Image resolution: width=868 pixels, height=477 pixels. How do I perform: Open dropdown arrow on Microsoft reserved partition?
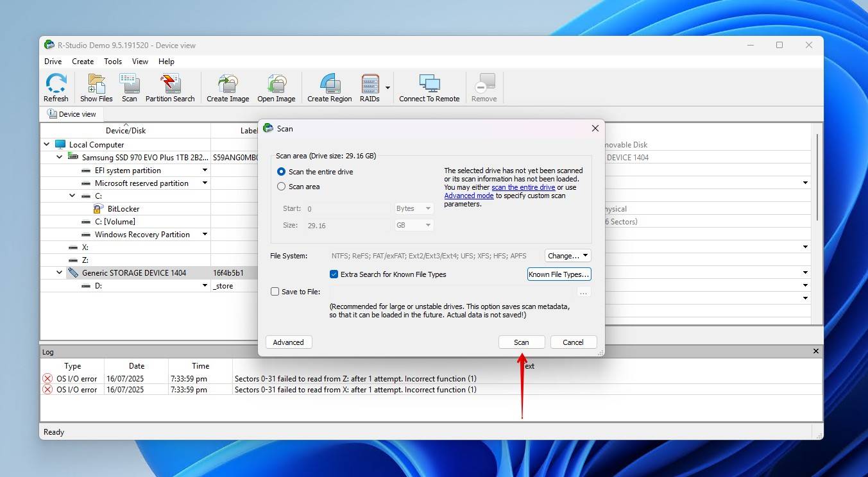tap(205, 183)
